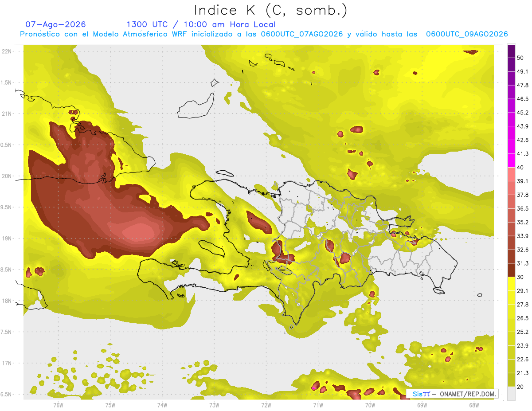Screen dimensions: 532x411
Task: Click the colorbar value "23.9"
Action: coord(523,346)
